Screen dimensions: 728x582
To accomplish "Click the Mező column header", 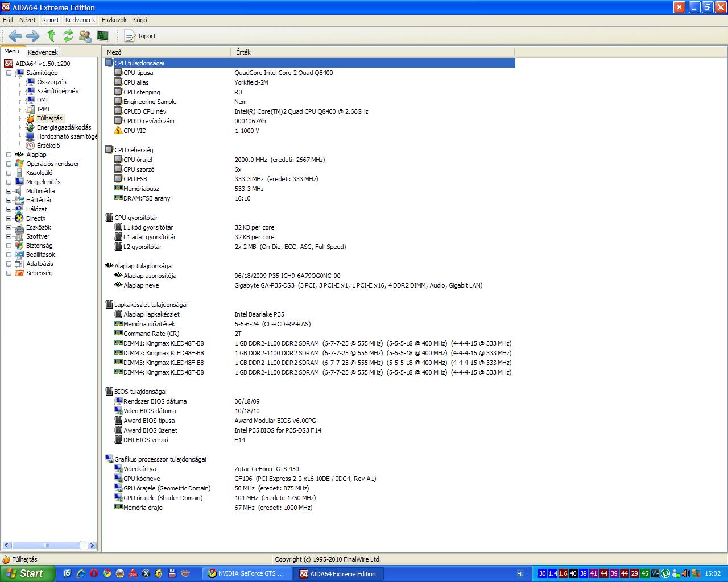I will click(167, 52).
